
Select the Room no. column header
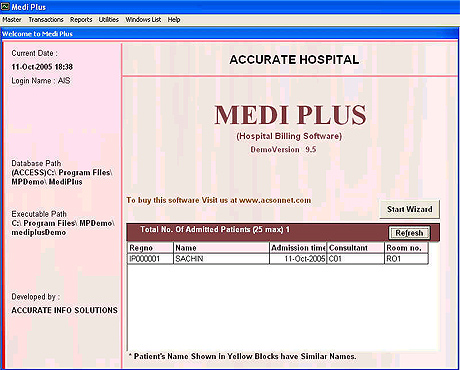pyautogui.click(x=406, y=248)
